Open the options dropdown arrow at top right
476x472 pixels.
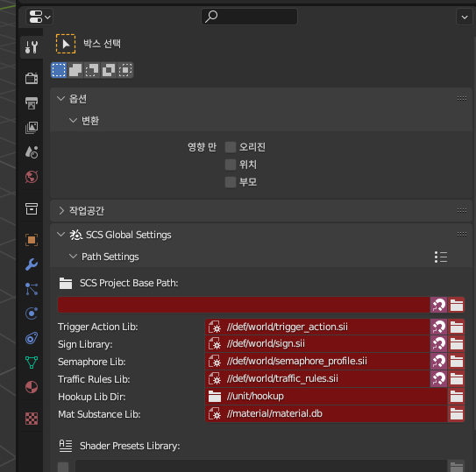pos(465,17)
